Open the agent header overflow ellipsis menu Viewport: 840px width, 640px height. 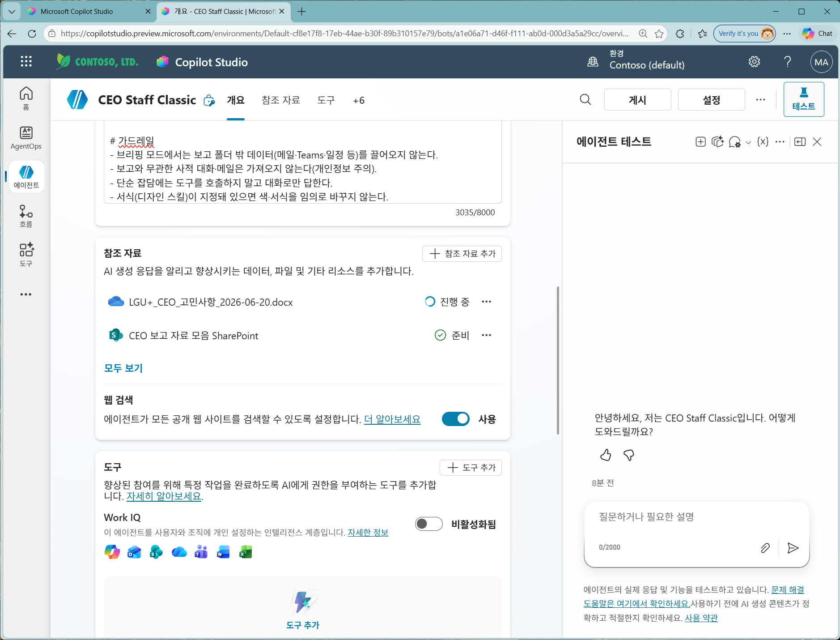[760, 100]
